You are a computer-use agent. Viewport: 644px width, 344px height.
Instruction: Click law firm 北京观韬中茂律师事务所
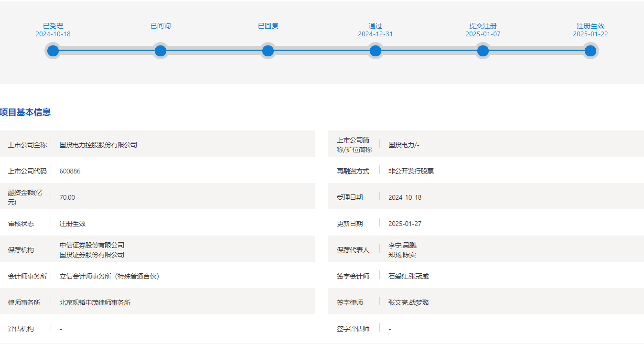coord(95,302)
